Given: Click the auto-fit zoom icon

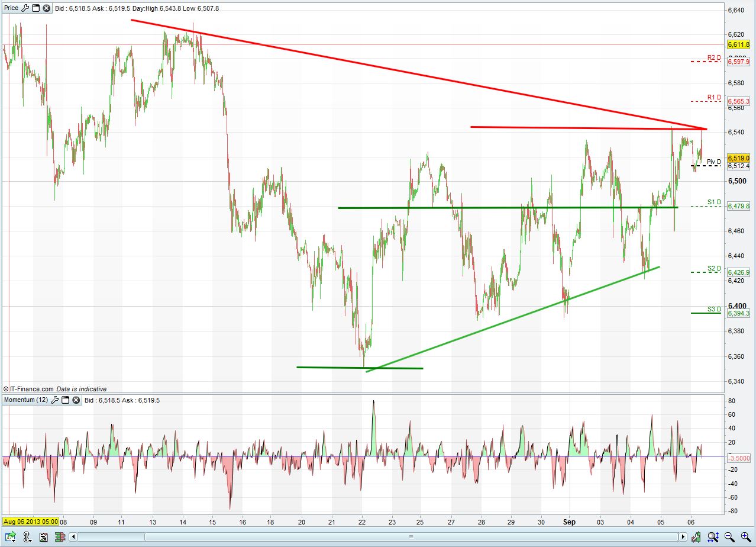Looking at the screenshot, I should click(714, 538).
